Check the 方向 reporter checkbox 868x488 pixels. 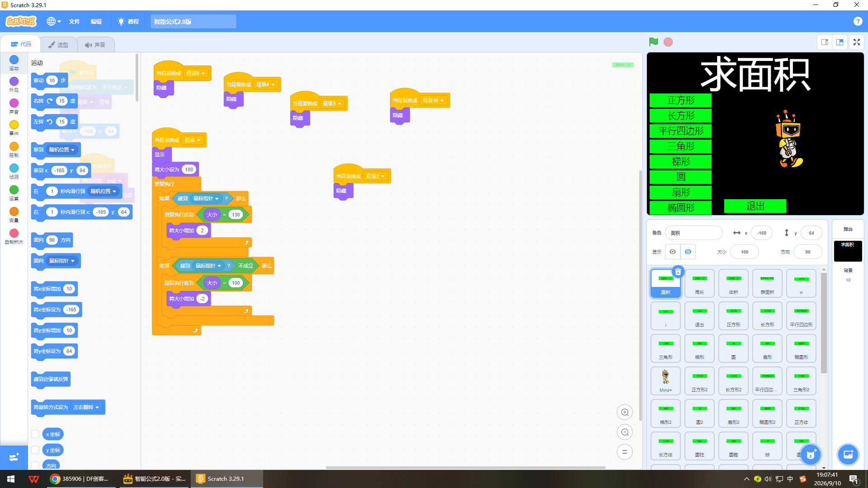pos(35,465)
